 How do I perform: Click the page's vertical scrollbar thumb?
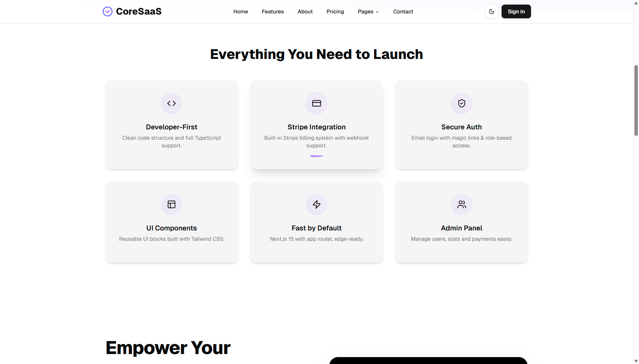pyautogui.click(x=636, y=100)
